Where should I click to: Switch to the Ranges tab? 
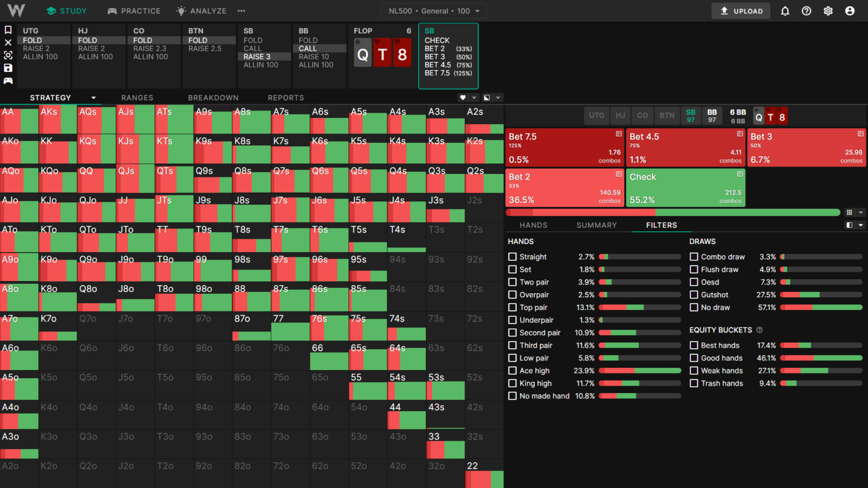click(137, 98)
